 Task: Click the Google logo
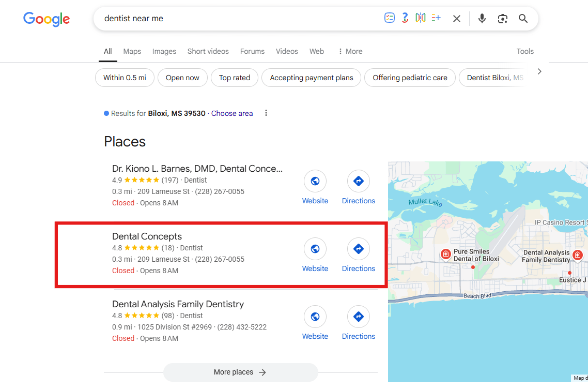[x=47, y=19]
